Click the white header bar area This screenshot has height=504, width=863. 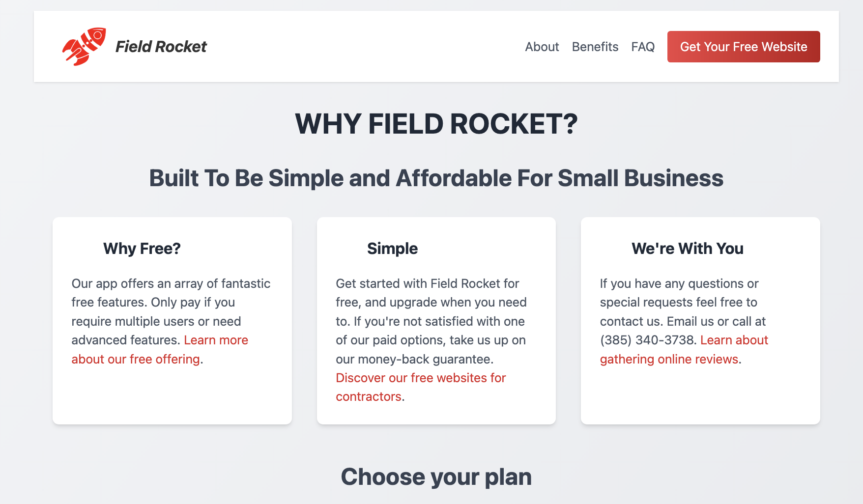tap(344, 47)
